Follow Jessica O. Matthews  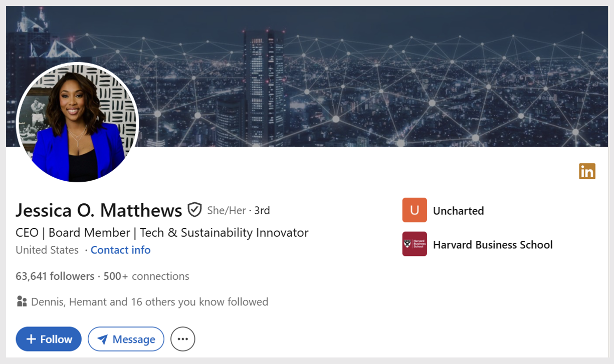(x=48, y=339)
